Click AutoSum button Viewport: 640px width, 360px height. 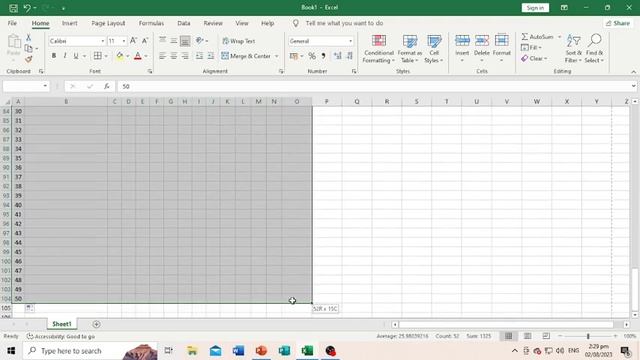(538, 37)
